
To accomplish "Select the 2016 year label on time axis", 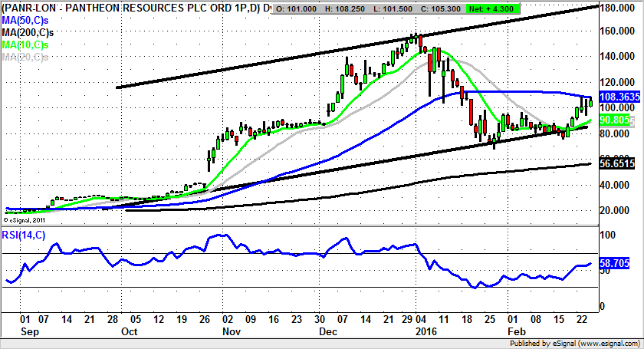I will click(x=425, y=333).
